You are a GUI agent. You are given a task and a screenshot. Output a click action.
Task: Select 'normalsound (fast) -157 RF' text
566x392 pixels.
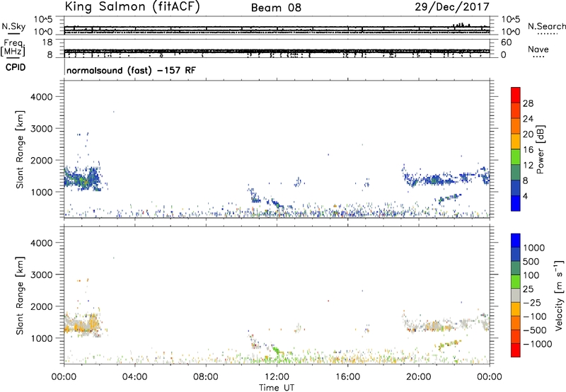132,70
